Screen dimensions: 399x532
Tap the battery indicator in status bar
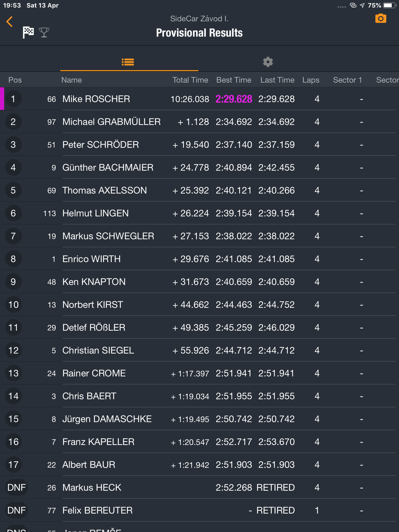(390, 5)
